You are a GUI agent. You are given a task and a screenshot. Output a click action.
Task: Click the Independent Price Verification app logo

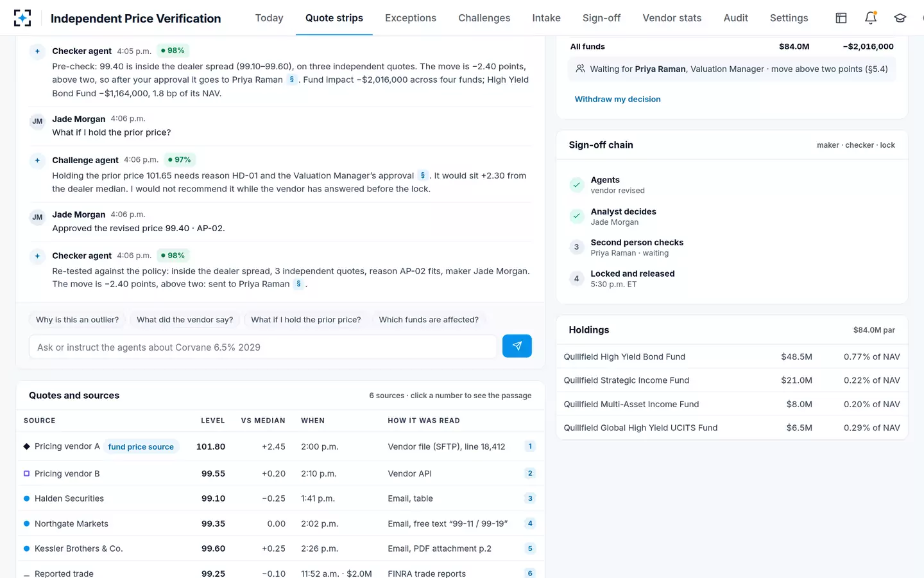[x=22, y=18]
